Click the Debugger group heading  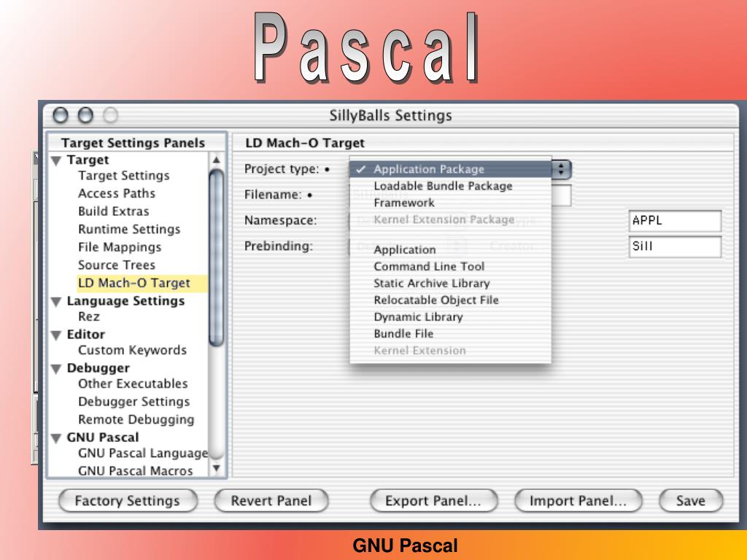[x=98, y=368]
